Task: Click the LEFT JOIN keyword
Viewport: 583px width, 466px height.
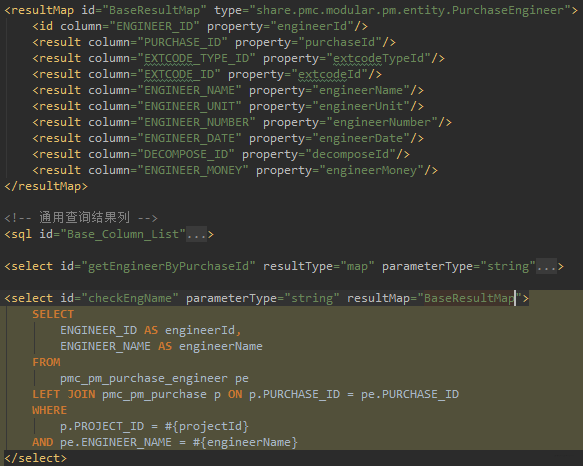Action: coord(64,394)
